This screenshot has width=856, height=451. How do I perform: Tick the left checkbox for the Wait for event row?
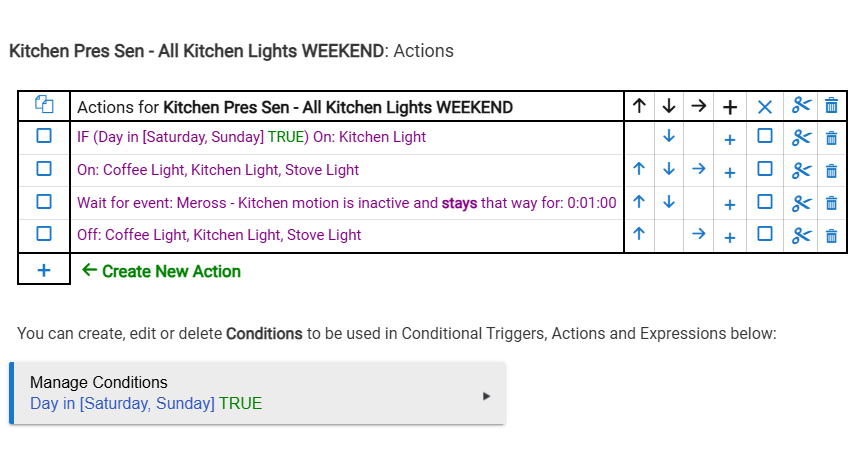(44, 202)
